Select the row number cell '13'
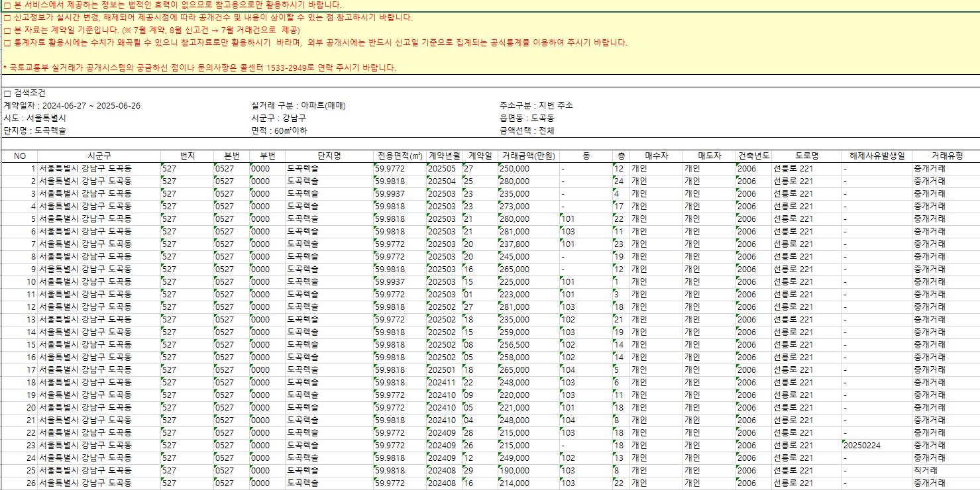The width and height of the screenshot is (980, 490). click(x=19, y=320)
